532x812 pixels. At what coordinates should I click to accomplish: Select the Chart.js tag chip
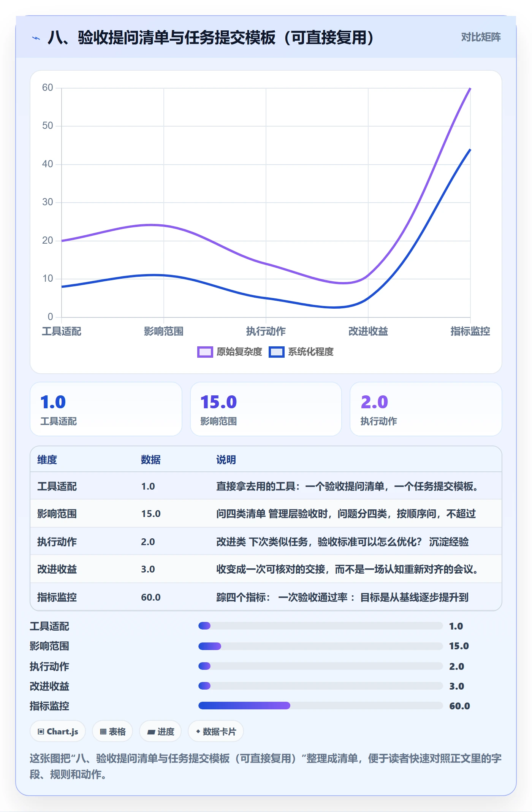coord(58,731)
